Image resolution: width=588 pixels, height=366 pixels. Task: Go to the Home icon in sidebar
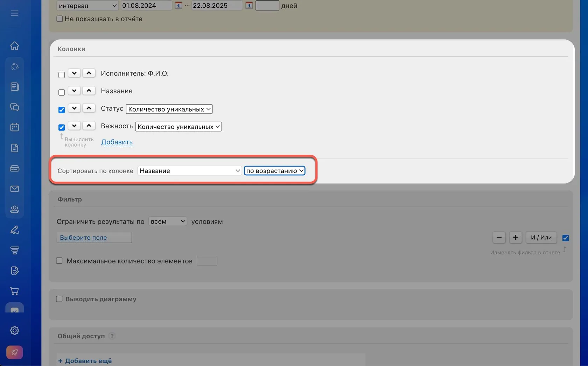[14, 46]
